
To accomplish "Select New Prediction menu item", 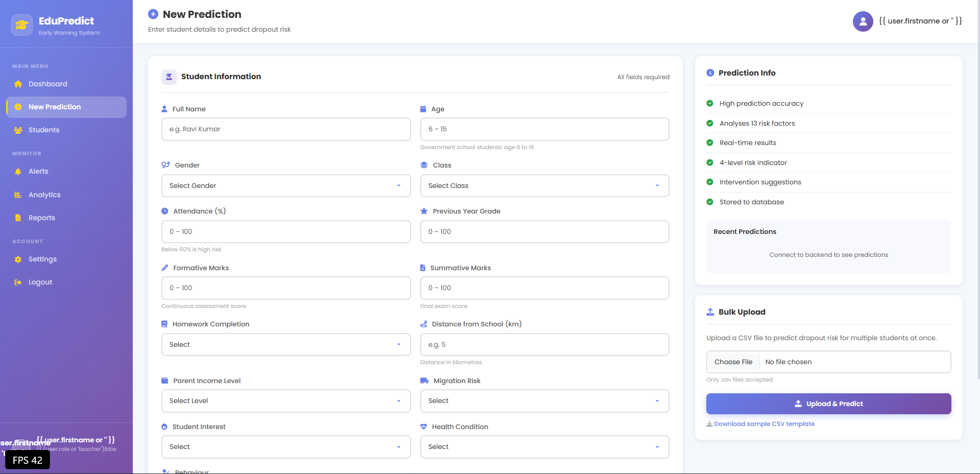I will coord(66,107).
